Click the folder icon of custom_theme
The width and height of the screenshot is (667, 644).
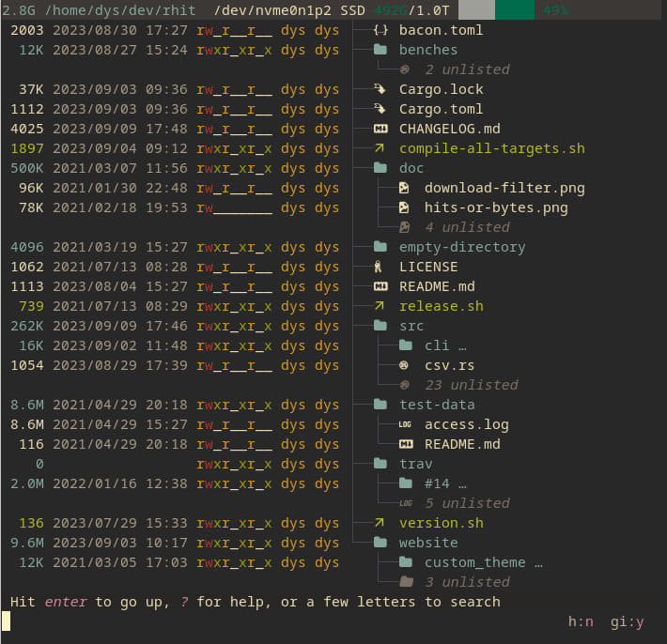tap(406, 562)
